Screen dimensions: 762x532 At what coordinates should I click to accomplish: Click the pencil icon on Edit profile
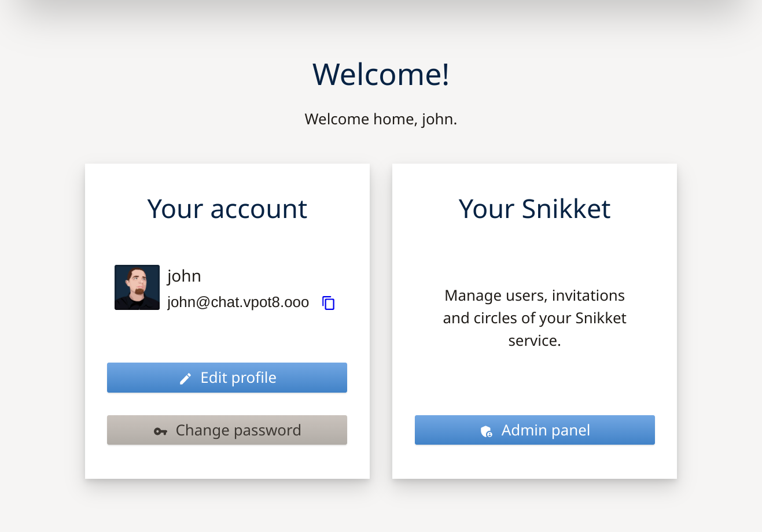185,379
